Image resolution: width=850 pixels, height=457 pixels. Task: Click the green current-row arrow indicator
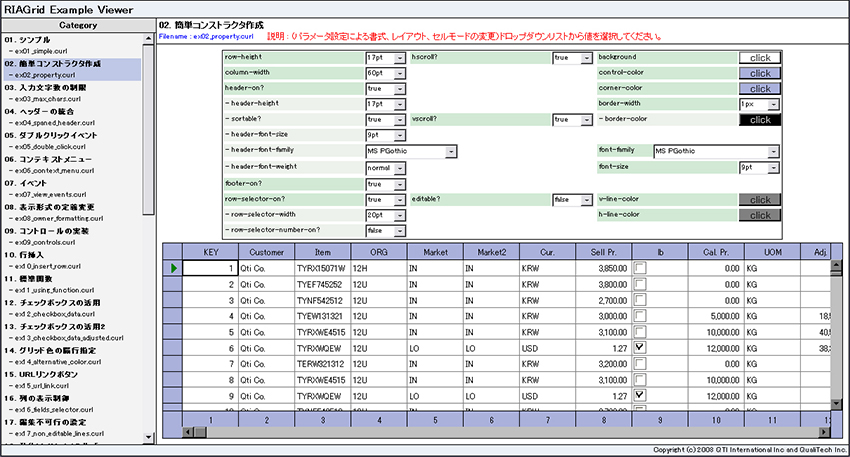[x=175, y=269]
